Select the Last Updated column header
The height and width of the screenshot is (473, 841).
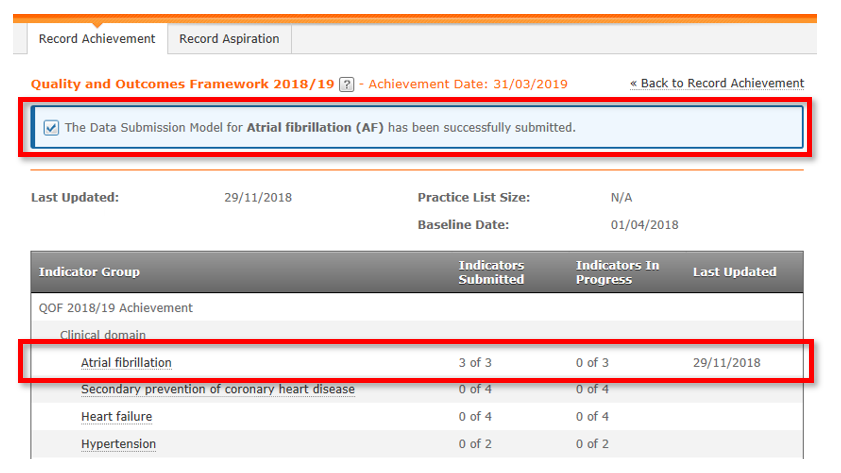[x=734, y=272]
